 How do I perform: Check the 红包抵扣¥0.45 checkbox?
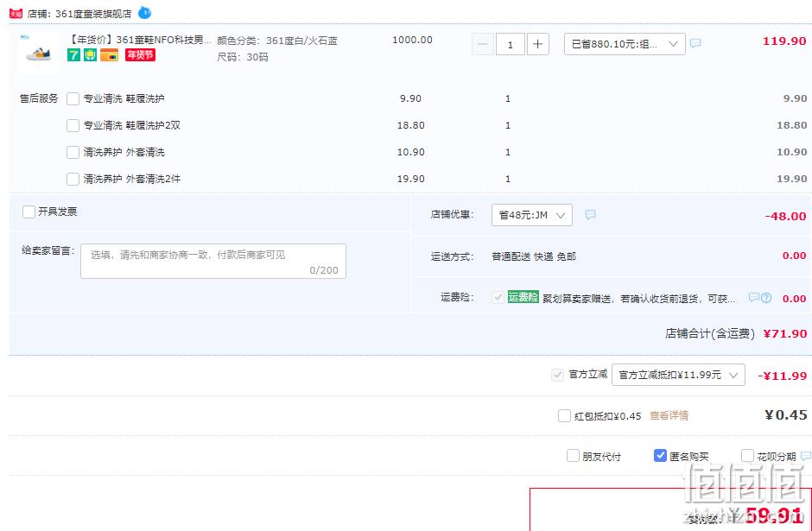564,415
